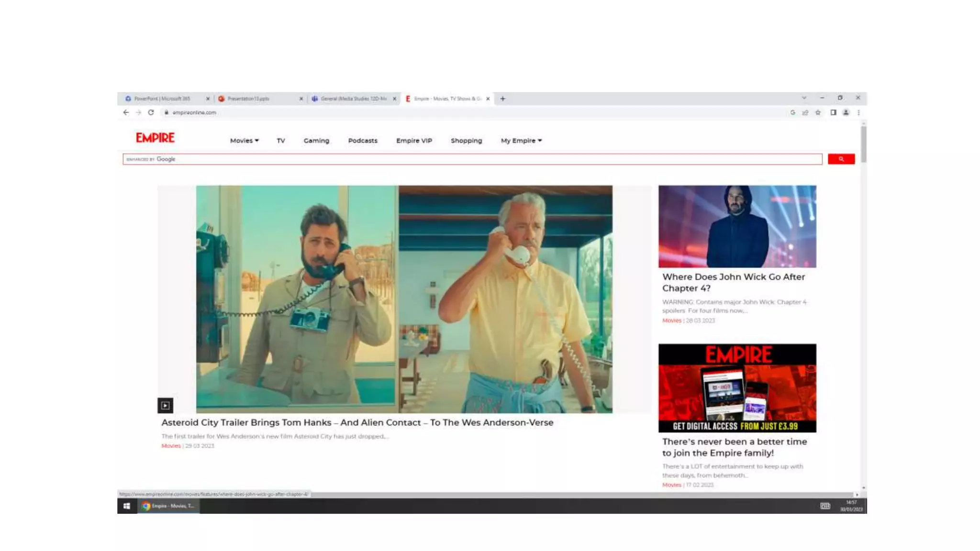980x551 pixels.
Task: Click the Google icon in address bar
Action: point(792,112)
